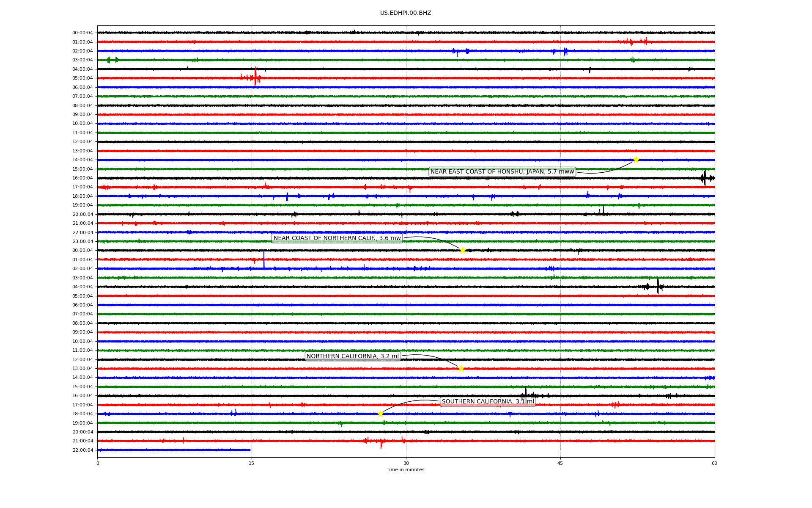Select the NEAR EAST COAST OF HONSHU label
Screen dimensions: 812x508
(502, 171)
